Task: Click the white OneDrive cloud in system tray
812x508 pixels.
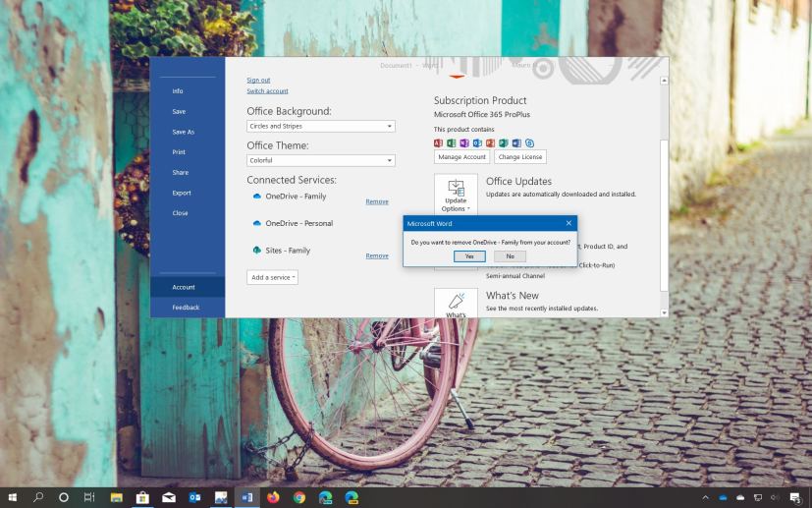Action: [740, 497]
